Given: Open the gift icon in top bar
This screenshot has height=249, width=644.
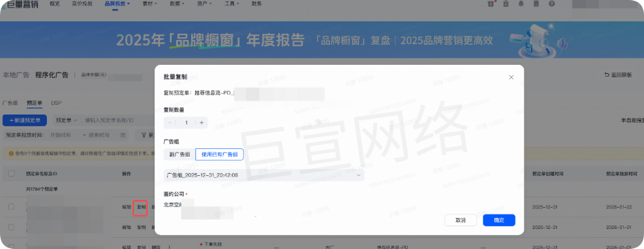Looking at the screenshot, I should click(x=491, y=3).
